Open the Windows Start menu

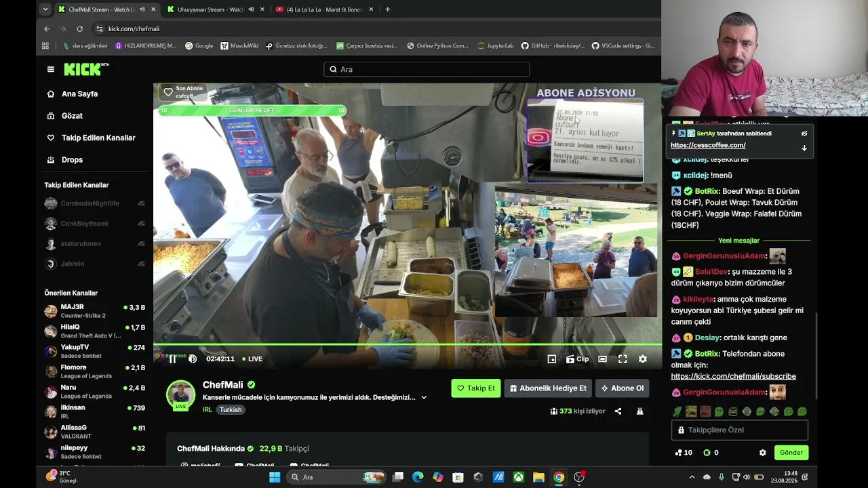pos(275,477)
